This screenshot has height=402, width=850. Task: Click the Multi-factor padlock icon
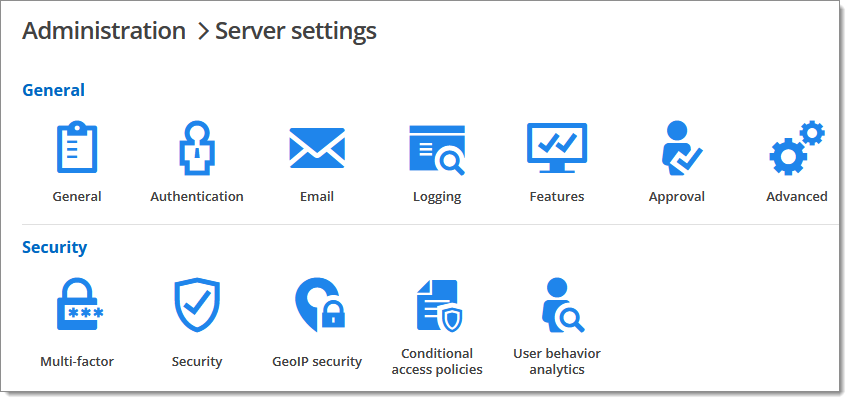click(77, 305)
